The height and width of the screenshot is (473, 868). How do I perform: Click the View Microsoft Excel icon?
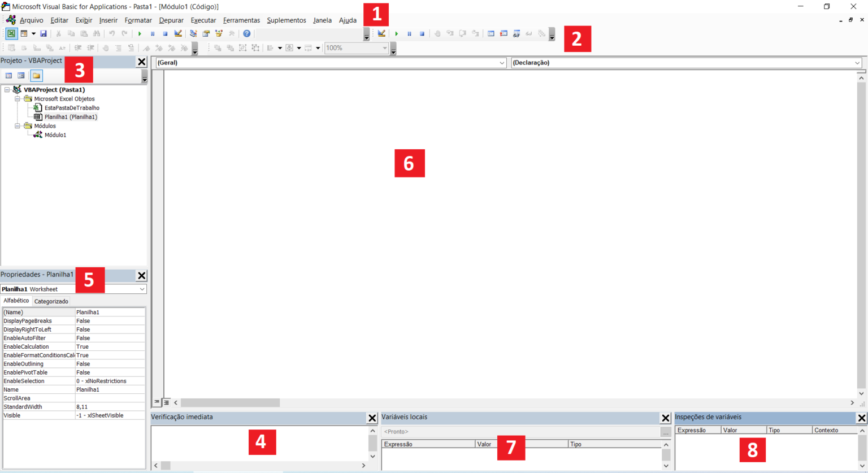[11, 34]
